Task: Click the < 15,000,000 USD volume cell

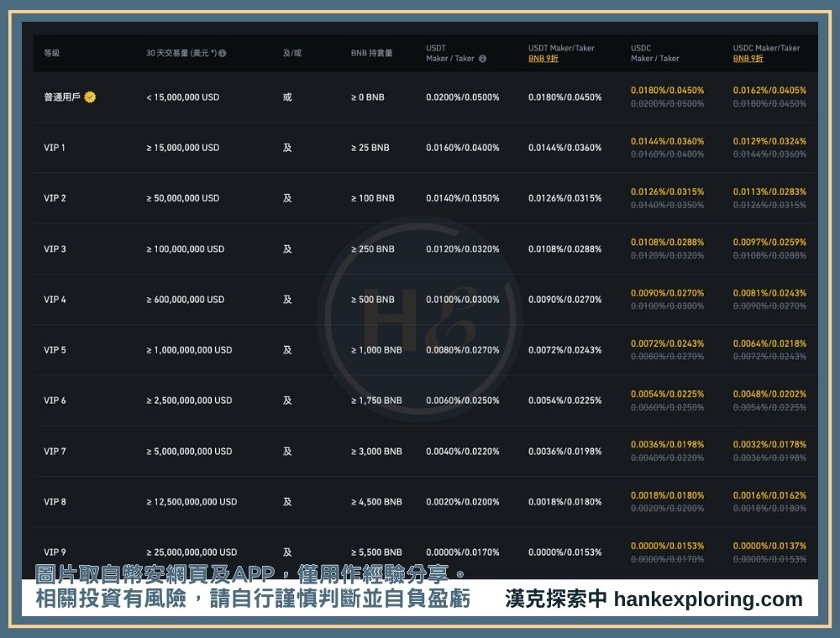Action: (182, 97)
